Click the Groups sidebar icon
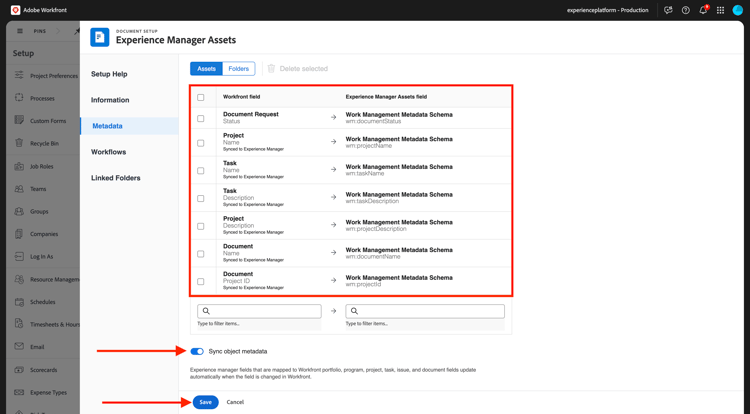The image size is (750, 414). (x=19, y=211)
